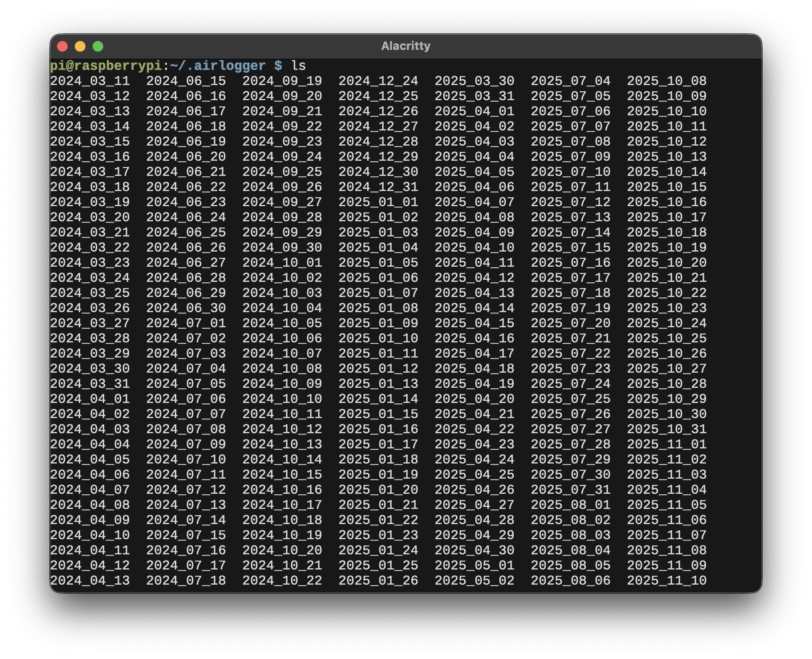Image resolution: width=812 pixels, height=659 pixels.
Task: Click the red close button
Action: pos(63,45)
